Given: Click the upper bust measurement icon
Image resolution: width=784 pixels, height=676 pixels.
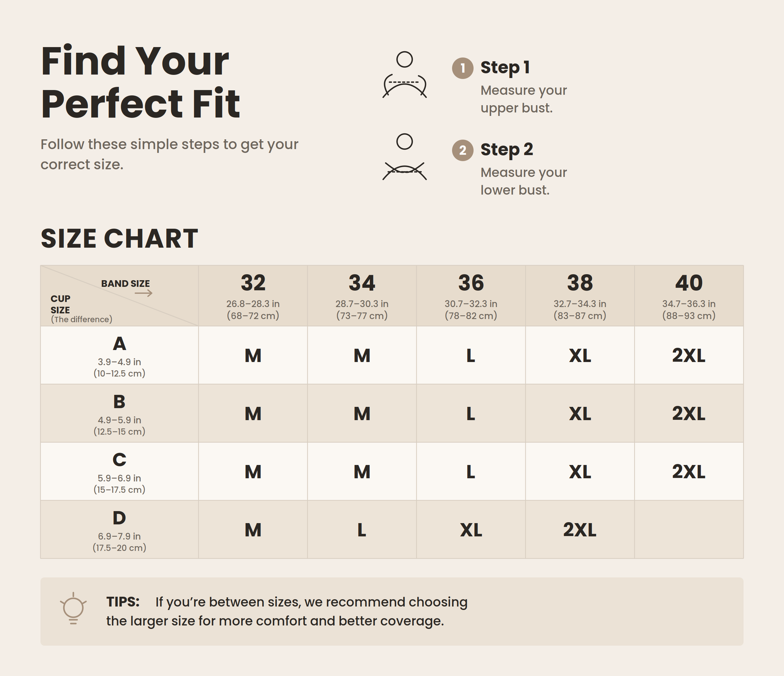Looking at the screenshot, I should click(x=404, y=75).
